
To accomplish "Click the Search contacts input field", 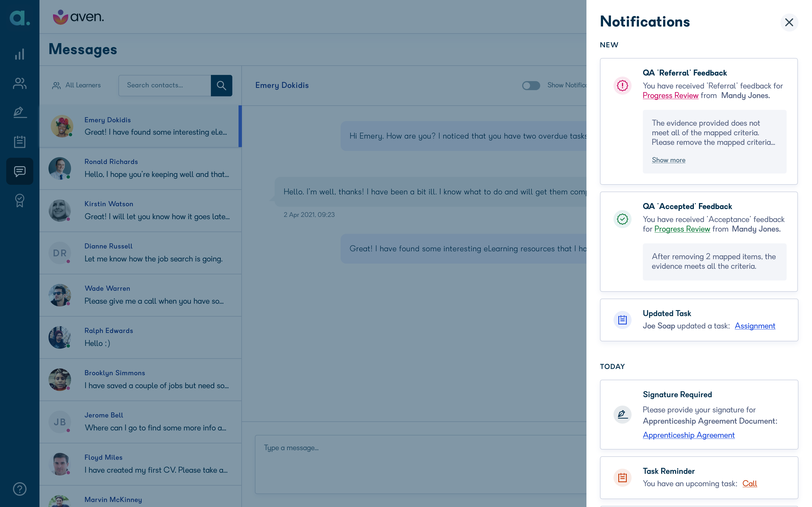I will (x=164, y=86).
